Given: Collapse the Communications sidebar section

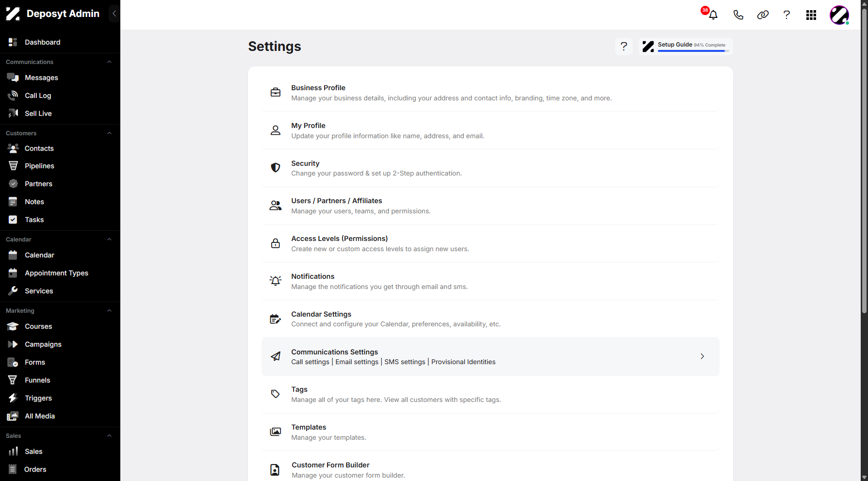Looking at the screenshot, I should [x=109, y=62].
